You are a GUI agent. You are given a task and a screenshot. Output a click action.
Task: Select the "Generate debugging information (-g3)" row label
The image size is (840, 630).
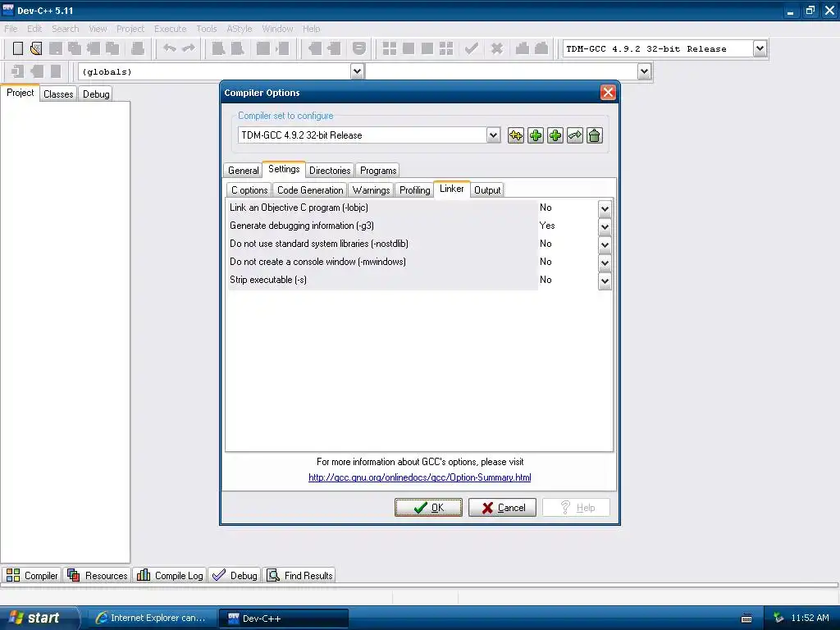(302, 226)
